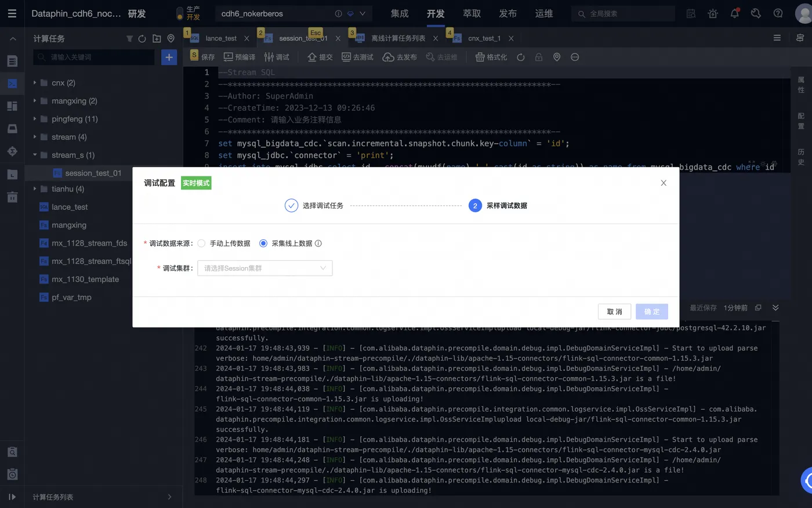This screenshot has width=812, height=508.
Task: Open the 运维 menu
Action: [543, 13]
